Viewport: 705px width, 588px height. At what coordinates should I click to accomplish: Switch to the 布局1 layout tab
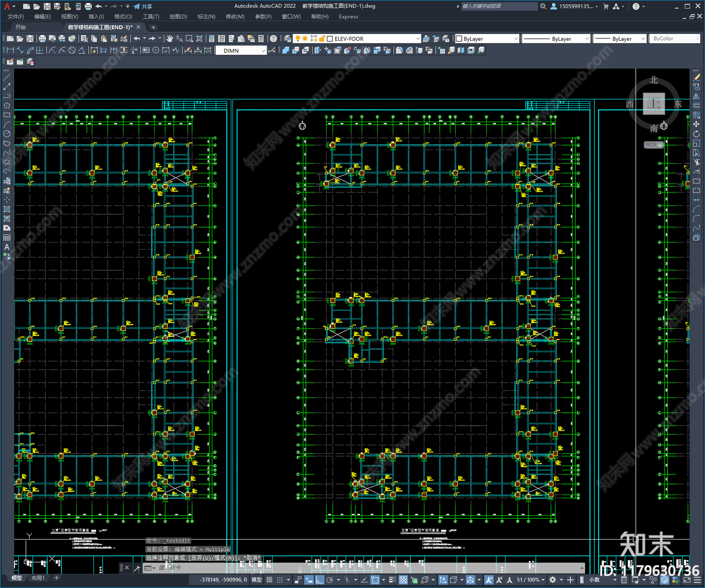click(x=38, y=578)
